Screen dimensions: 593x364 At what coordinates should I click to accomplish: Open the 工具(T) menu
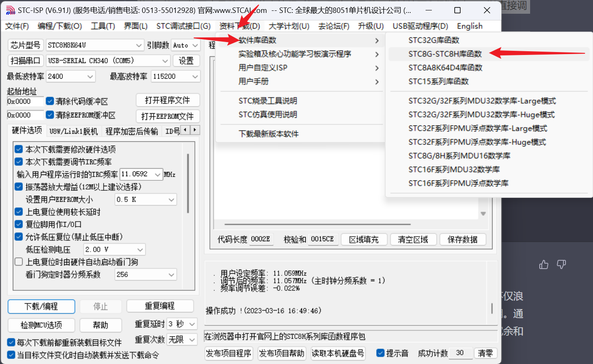click(103, 26)
